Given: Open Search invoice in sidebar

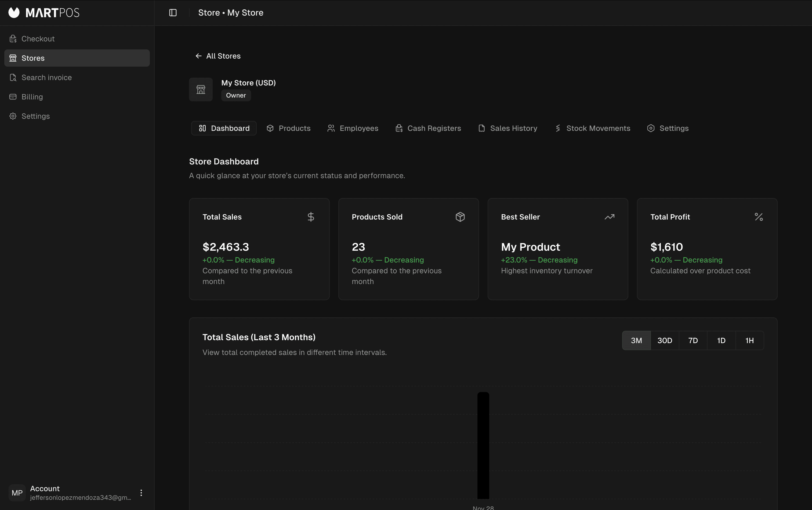Looking at the screenshot, I should (x=46, y=78).
